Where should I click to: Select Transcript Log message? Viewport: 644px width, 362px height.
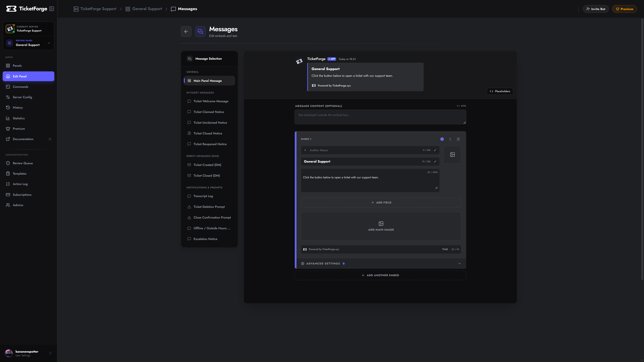pyautogui.click(x=210, y=196)
